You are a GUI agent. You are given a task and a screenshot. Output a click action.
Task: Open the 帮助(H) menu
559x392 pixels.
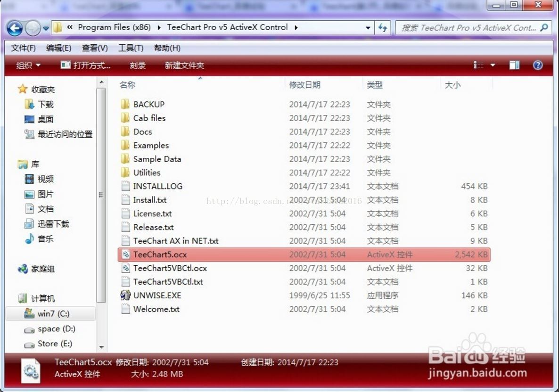[167, 48]
